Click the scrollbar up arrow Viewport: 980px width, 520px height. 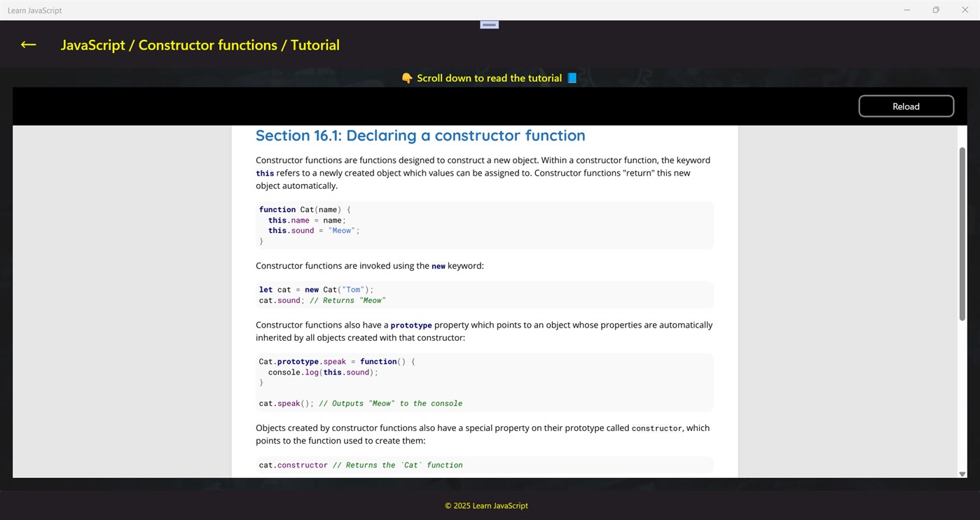pos(962,132)
